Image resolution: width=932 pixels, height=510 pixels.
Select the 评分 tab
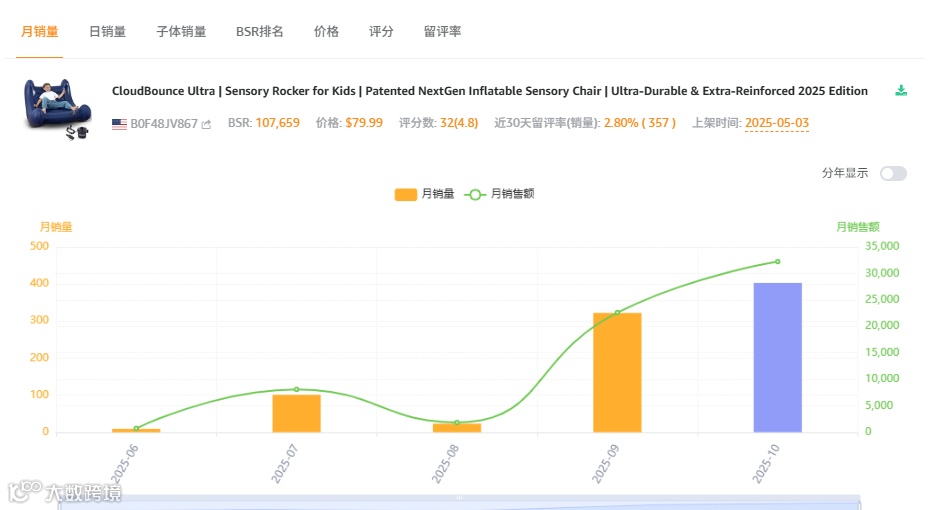pos(380,32)
